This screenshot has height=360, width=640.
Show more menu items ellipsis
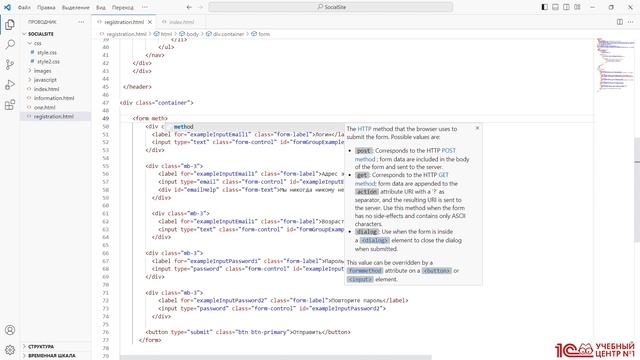pos(145,7)
